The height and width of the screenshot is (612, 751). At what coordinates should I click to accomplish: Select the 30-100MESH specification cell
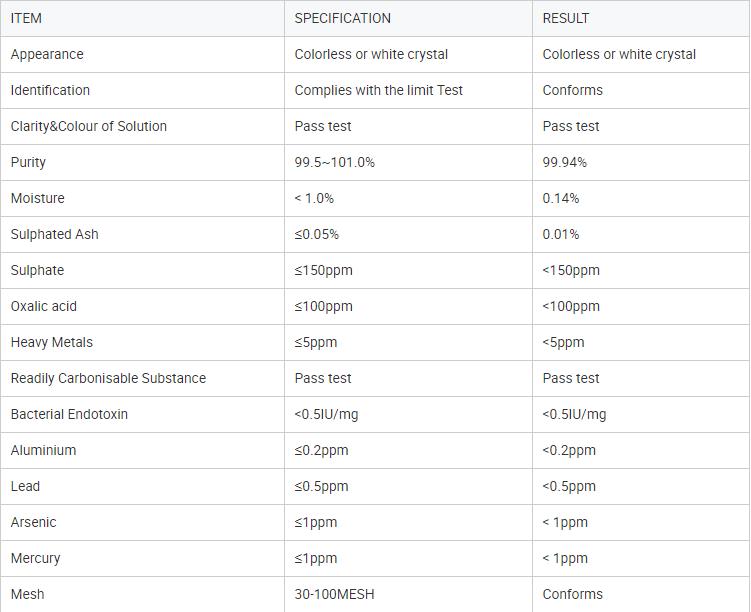click(x=409, y=594)
